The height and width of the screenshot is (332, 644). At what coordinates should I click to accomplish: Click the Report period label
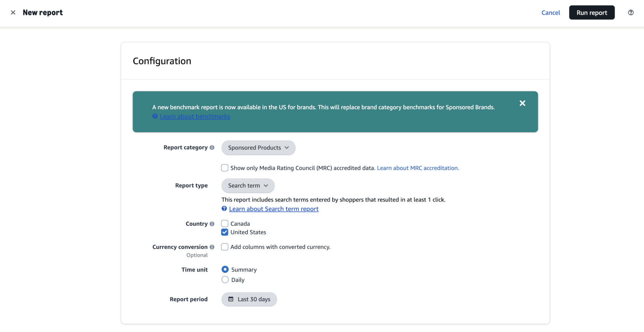[189, 299]
